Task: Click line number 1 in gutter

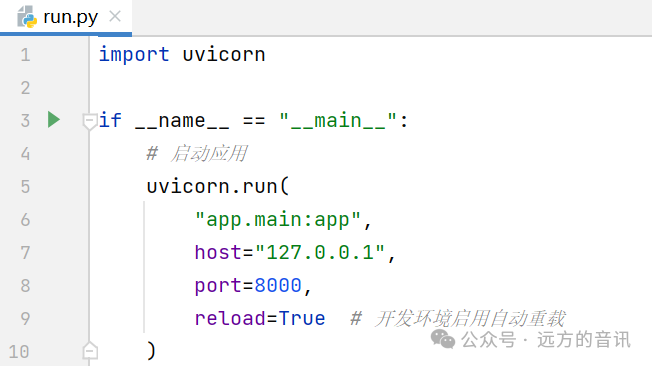Action: [25, 55]
